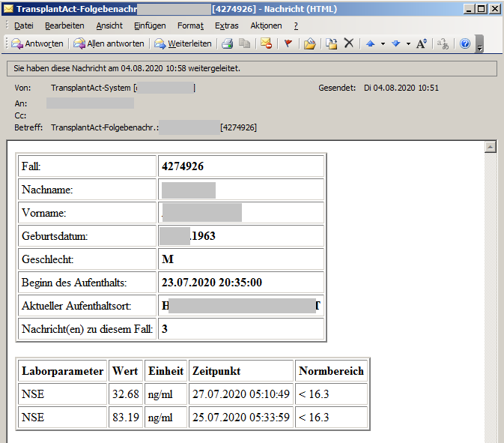Open the Aktionen menu
504x443 pixels.
click(266, 25)
